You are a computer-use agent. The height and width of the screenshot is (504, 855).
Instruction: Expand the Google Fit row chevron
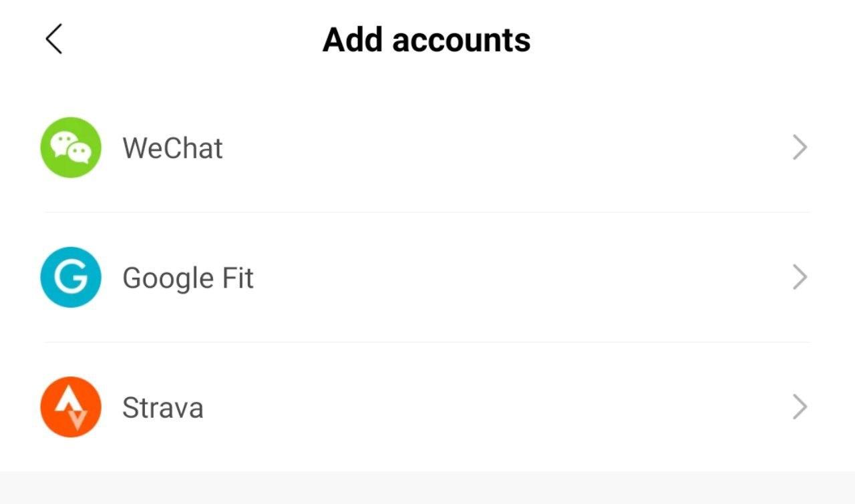799,277
